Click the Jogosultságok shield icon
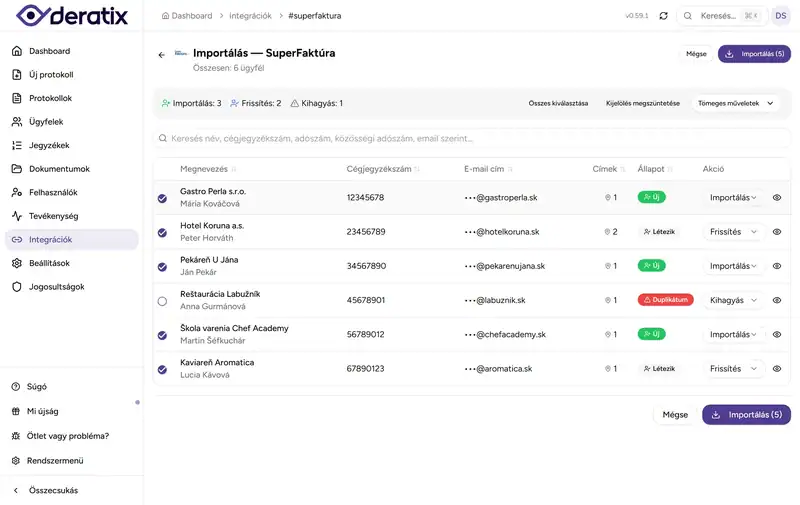800x505 pixels. pyautogui.click(x=17, y=287)
